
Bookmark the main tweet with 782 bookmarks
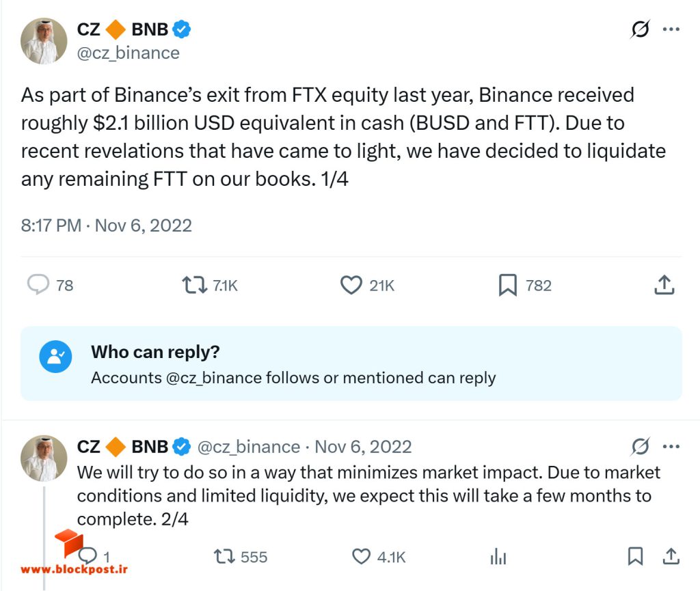[508, 285]
